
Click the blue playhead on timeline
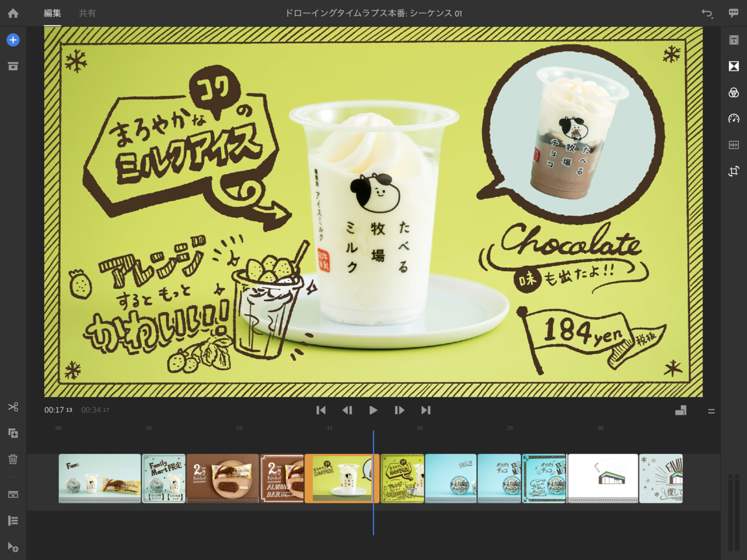point(373,435)
